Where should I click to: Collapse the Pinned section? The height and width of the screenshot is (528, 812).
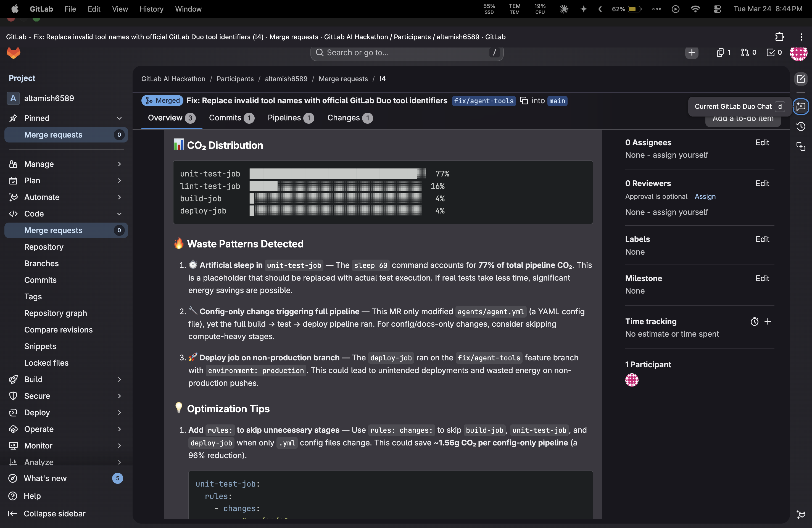119,118
